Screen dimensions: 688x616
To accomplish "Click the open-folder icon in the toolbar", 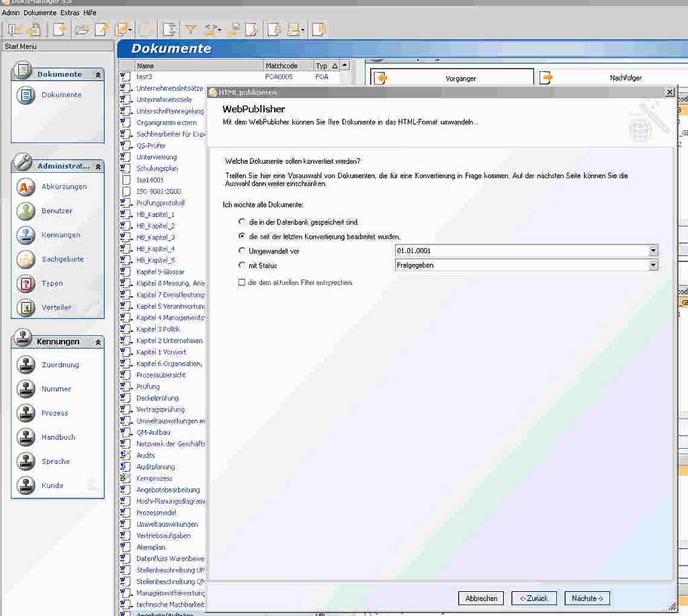I will click(x=81, y=30).
